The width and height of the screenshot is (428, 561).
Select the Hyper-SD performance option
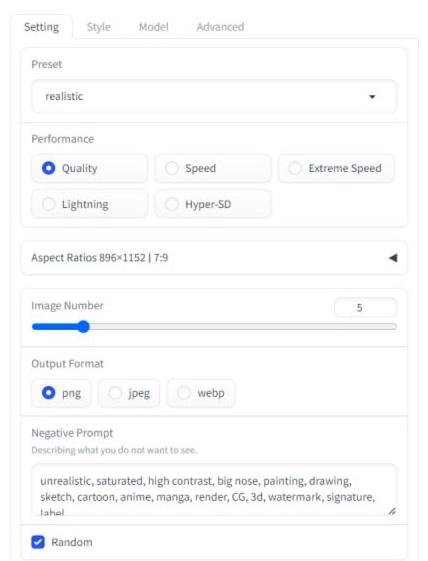click(213, 204)
